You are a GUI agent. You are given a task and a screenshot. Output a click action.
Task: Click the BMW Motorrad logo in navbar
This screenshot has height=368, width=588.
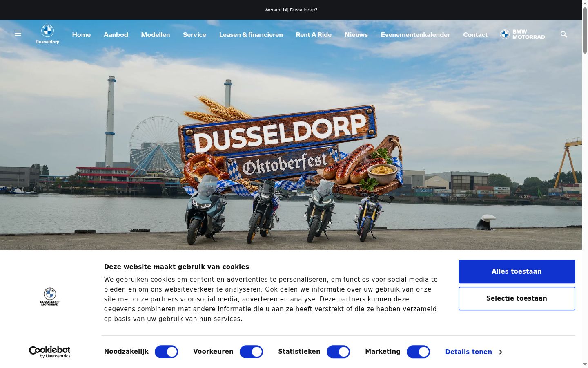click(x=522, y=34)
